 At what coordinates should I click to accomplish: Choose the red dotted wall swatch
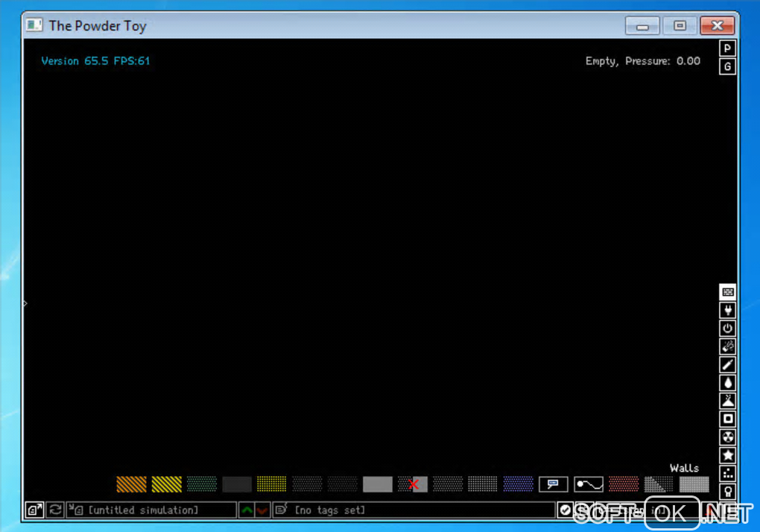click(x=624, y=484)
